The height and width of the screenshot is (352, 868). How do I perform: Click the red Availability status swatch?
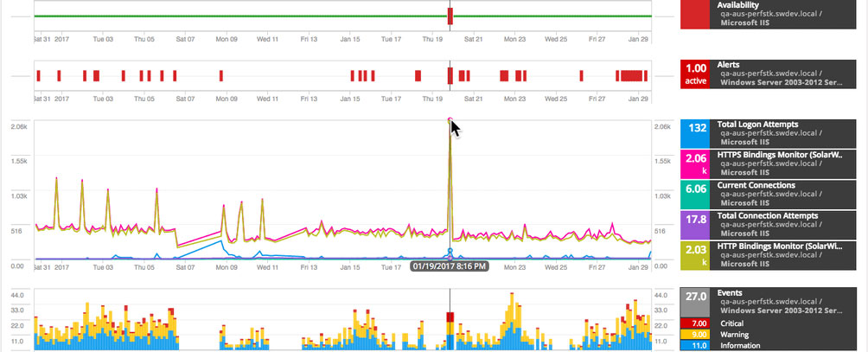[x=695, y=15]
